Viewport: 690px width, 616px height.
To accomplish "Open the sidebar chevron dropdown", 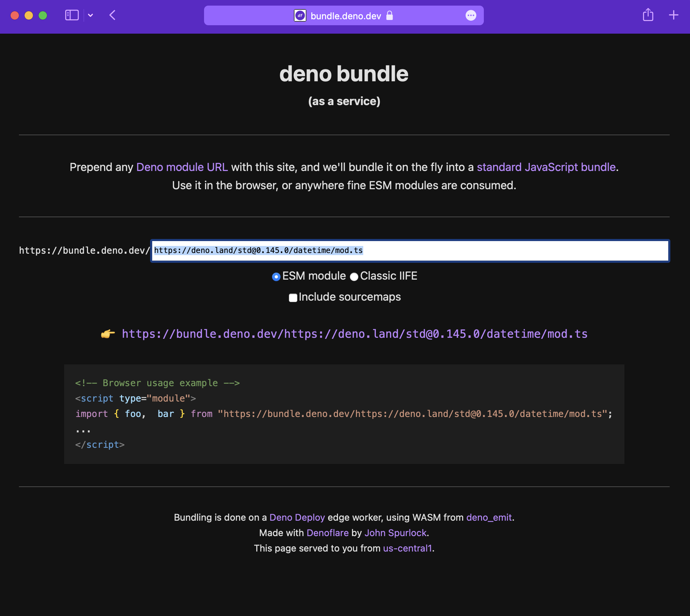I will (90, 15).
